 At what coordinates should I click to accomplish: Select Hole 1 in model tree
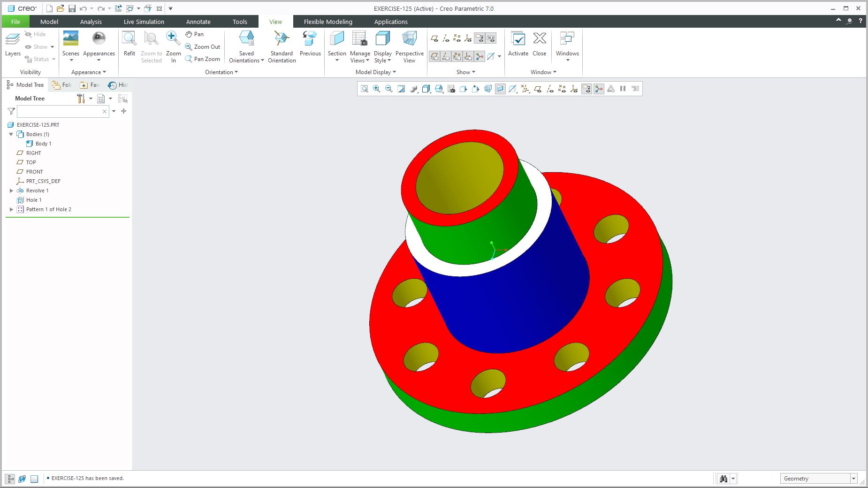click(34, 200)
